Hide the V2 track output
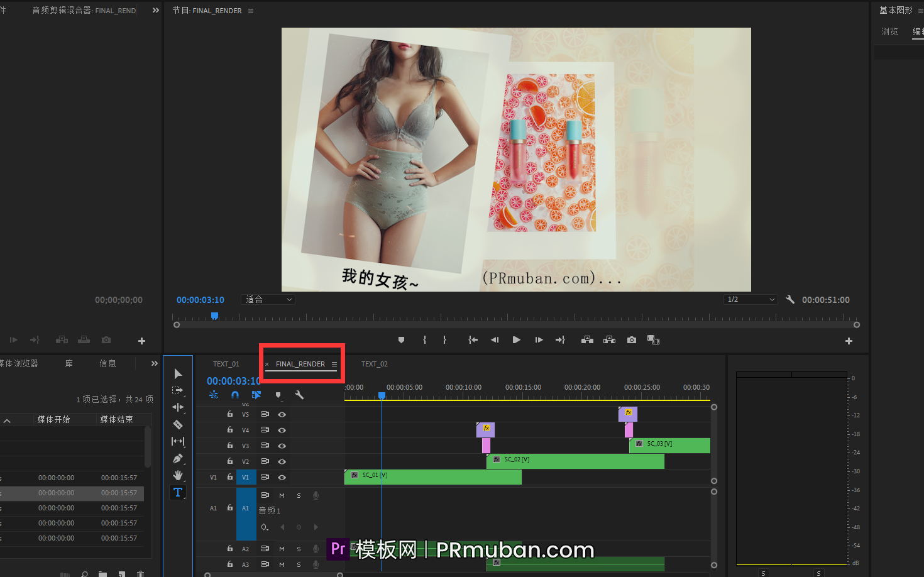Image resolution: width=924 pixels, height=577 pixels. click(282, 461)
